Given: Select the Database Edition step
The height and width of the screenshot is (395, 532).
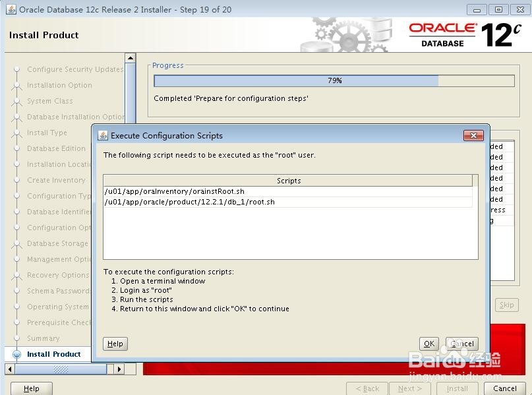Looking at the screenshot, I should (x=56, y=148).
